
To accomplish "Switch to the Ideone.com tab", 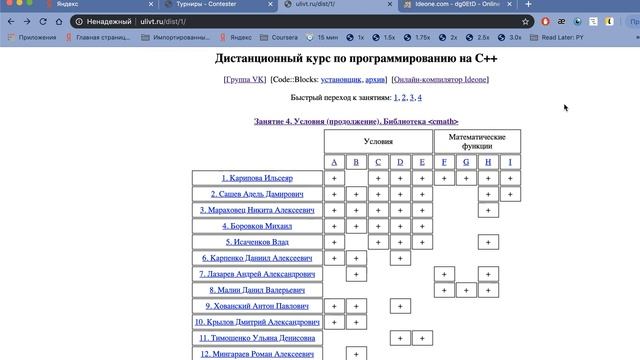I will [x=458, y=4].
